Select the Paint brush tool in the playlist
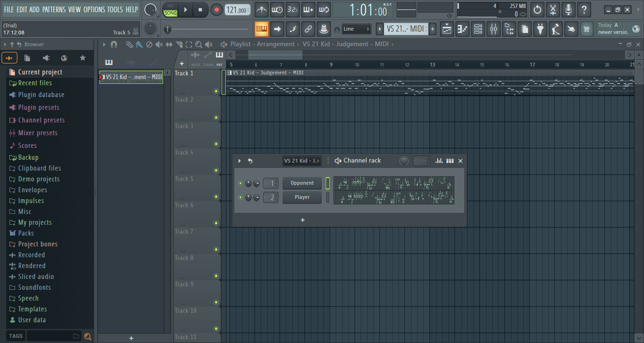644x343 pixels. click(139, 44)
